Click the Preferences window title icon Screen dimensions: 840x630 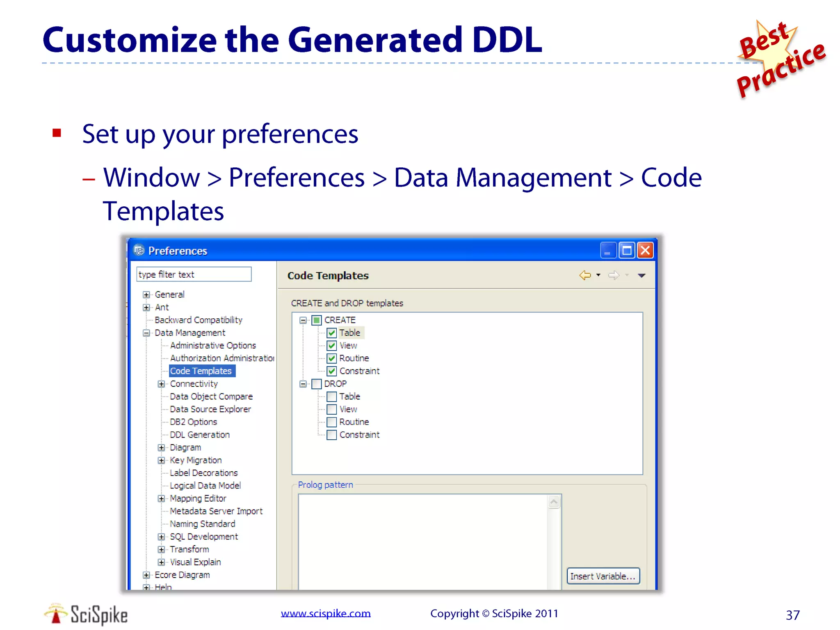(139, 250)
